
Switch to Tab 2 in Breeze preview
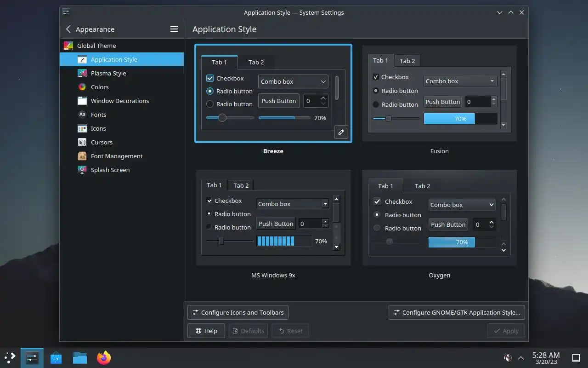coord(256,62)
